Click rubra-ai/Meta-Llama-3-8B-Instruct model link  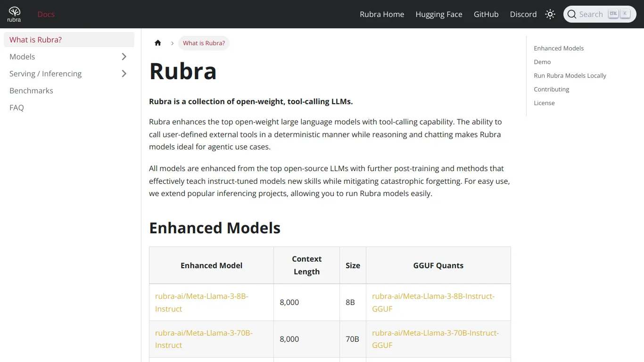point(201,302)
